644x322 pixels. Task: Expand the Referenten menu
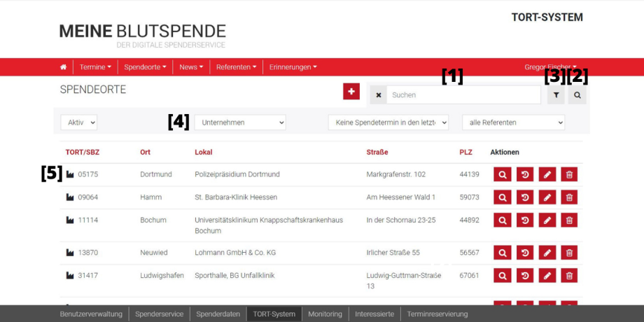tap(236, 67)
